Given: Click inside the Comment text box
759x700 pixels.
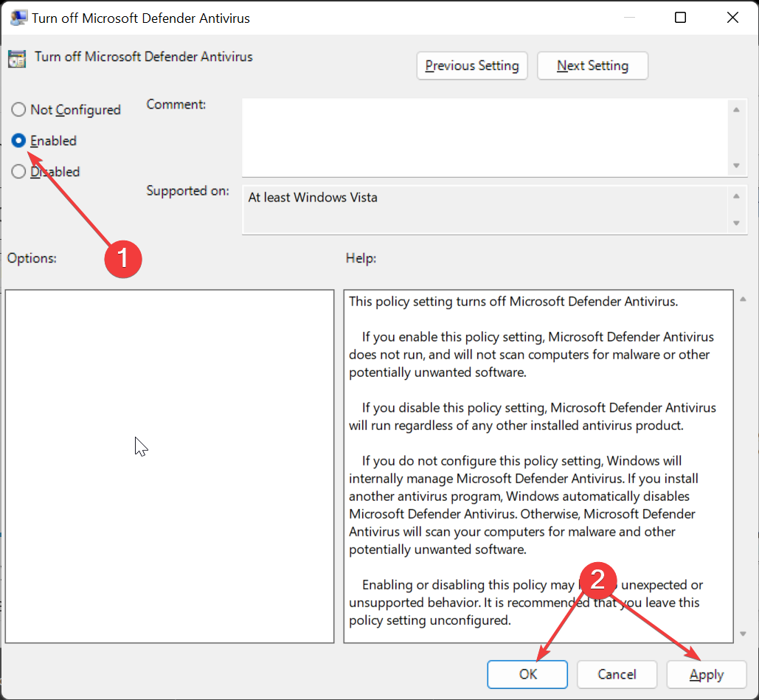Looking at the screenshot, I should coord(484,137).
